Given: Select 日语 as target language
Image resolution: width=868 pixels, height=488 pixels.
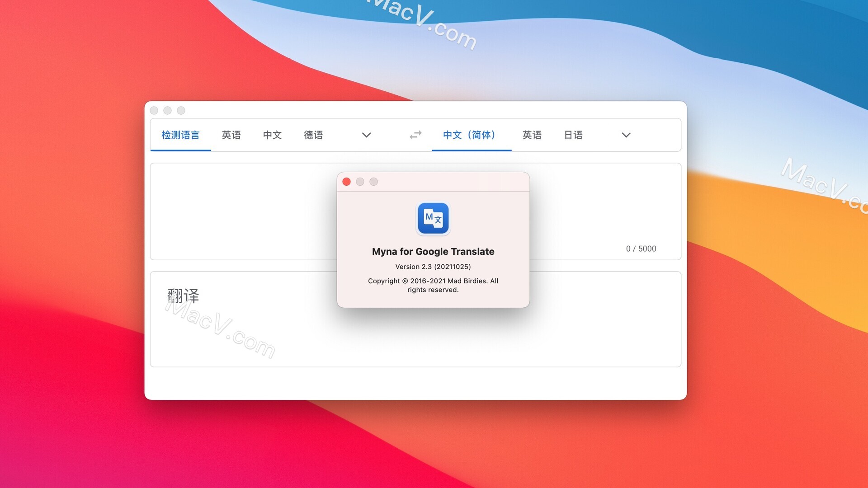Looking at the screenshot, I should point(573,135).
